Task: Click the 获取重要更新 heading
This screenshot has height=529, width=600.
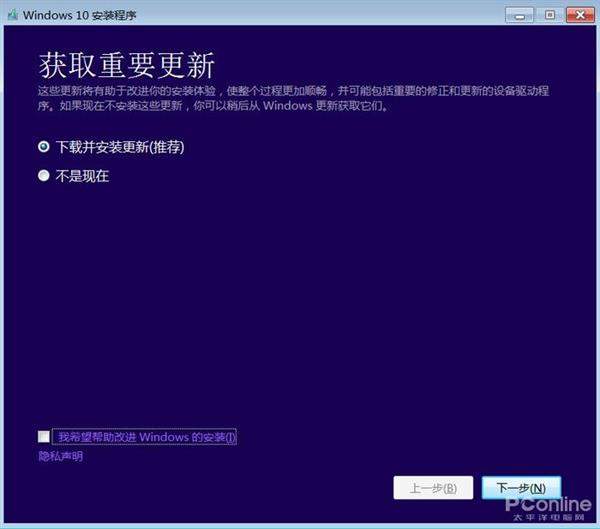Action: coord(125,64)
